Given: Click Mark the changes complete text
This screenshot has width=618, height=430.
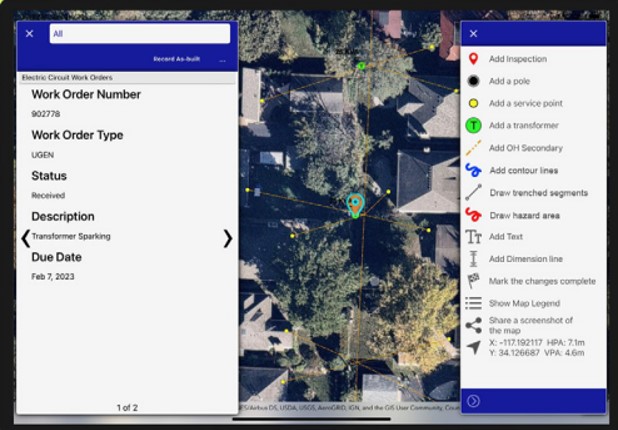Looking at the screenshot, I should 542,281.
